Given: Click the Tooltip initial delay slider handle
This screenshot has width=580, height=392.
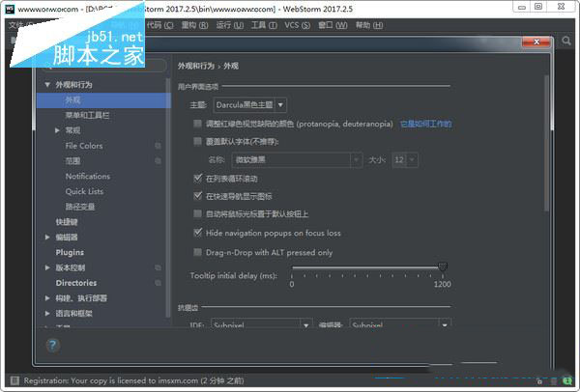Looking at the screenshot, I should coord(443,266).
